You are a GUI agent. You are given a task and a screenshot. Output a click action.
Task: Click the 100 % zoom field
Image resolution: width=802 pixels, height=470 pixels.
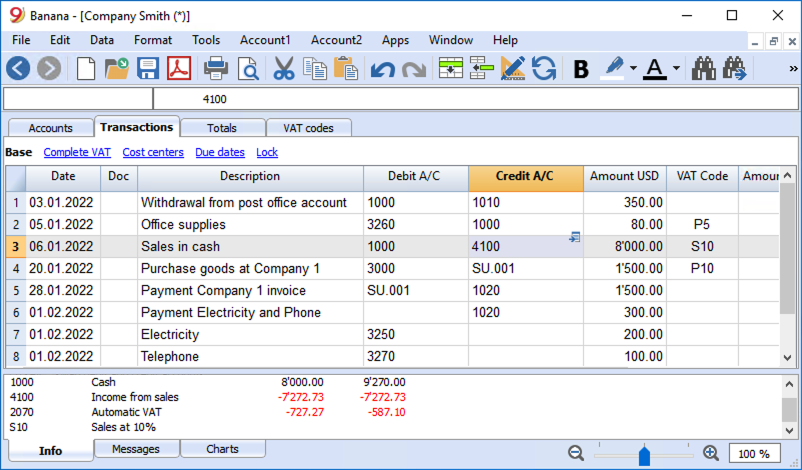pos(754,454)
